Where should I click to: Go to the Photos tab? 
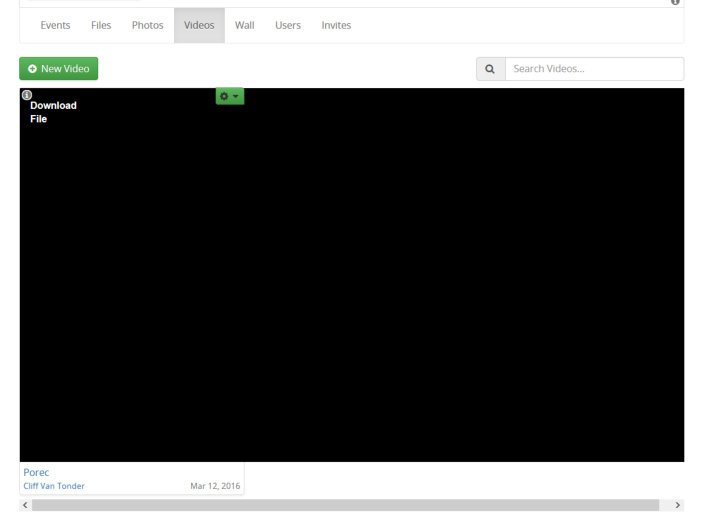coord(147,25)
